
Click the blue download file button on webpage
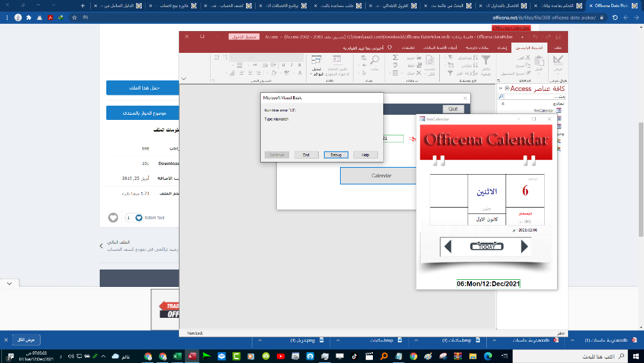[142, 88]
